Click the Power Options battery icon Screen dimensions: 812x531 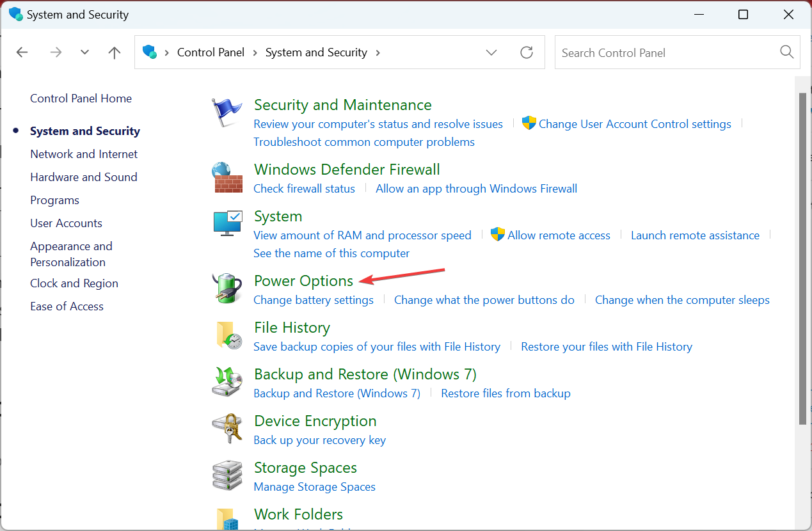[227, 287]
